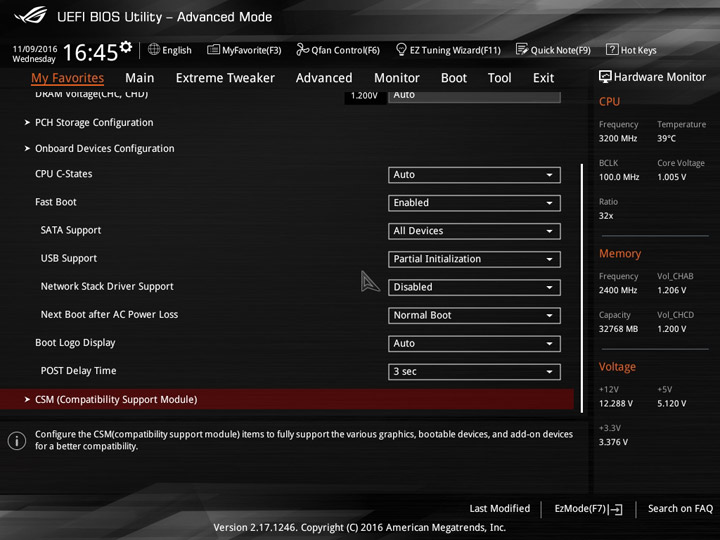Viewport: 720px width, 540px height.
Task: Click the 11/09/2016 date text
Action: pyautogui.click(x=35, y=49)
